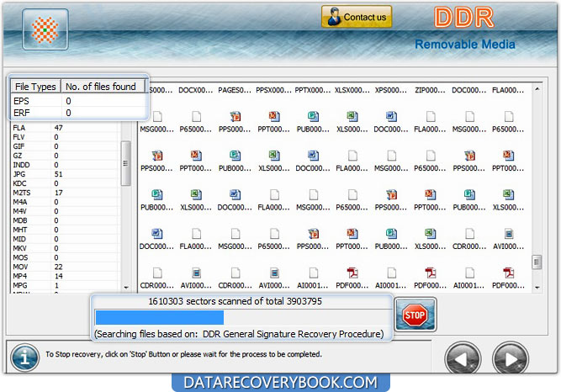Screen dimensions: 561x392
Task: Select the MHT file type row
Action: pyautogui.click(x=66, y=230)
